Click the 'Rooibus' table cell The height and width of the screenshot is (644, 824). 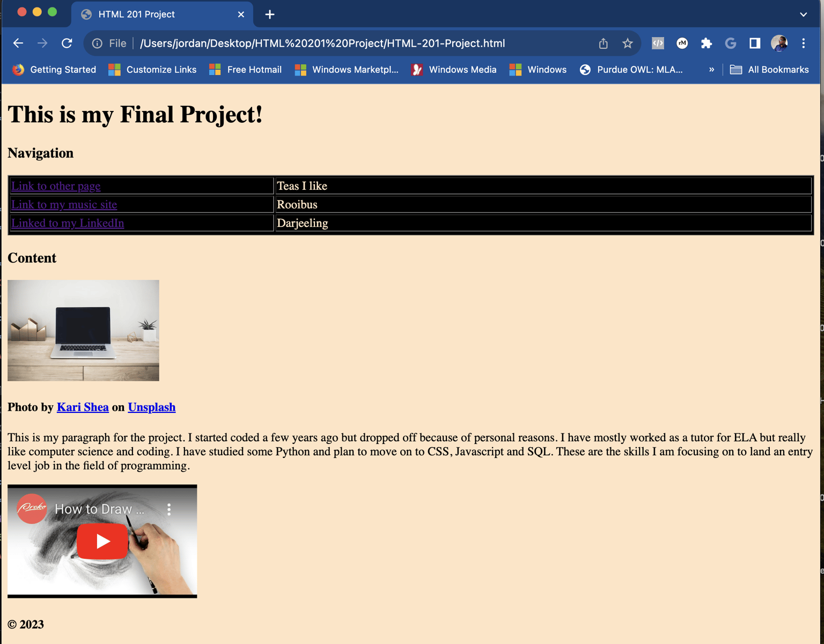coord(543,205)
